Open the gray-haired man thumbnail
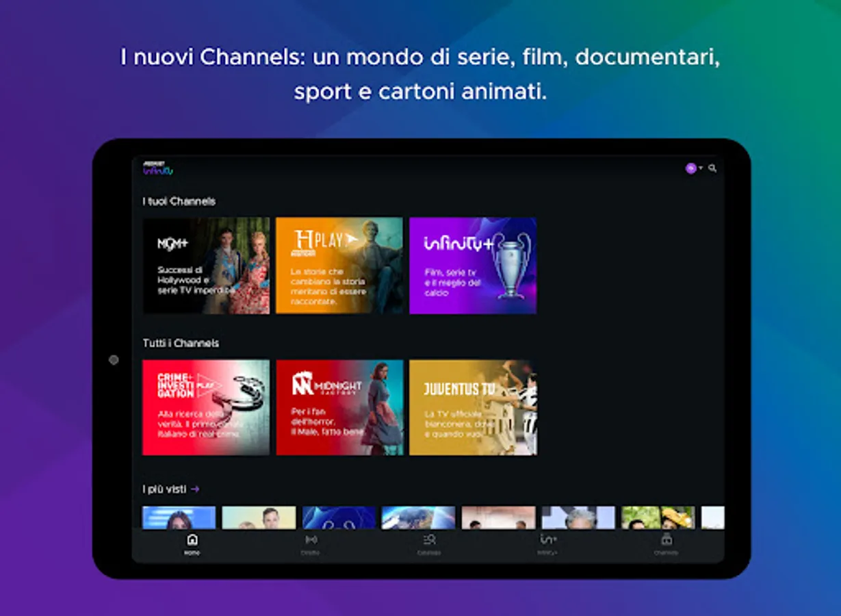This screenshot has height=616, width=841. tap(578, 517)
